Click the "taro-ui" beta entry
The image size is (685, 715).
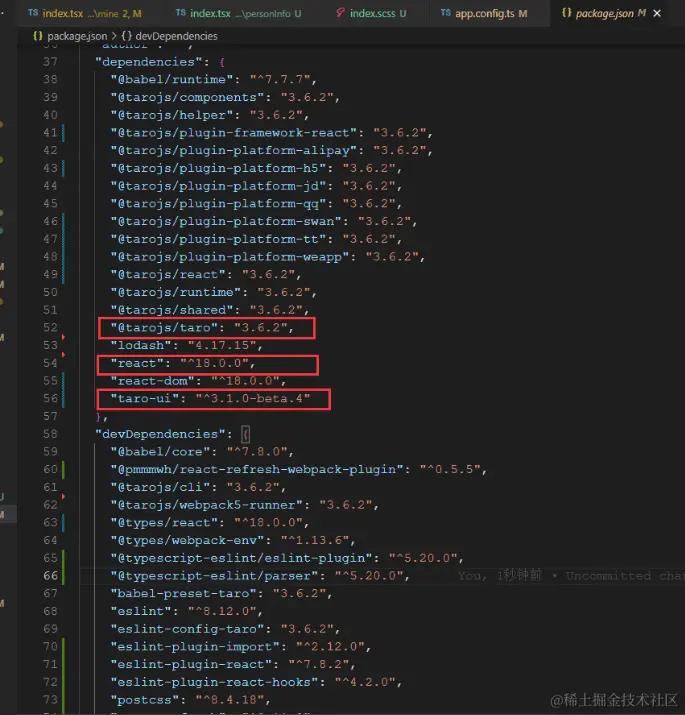point(210,399)
